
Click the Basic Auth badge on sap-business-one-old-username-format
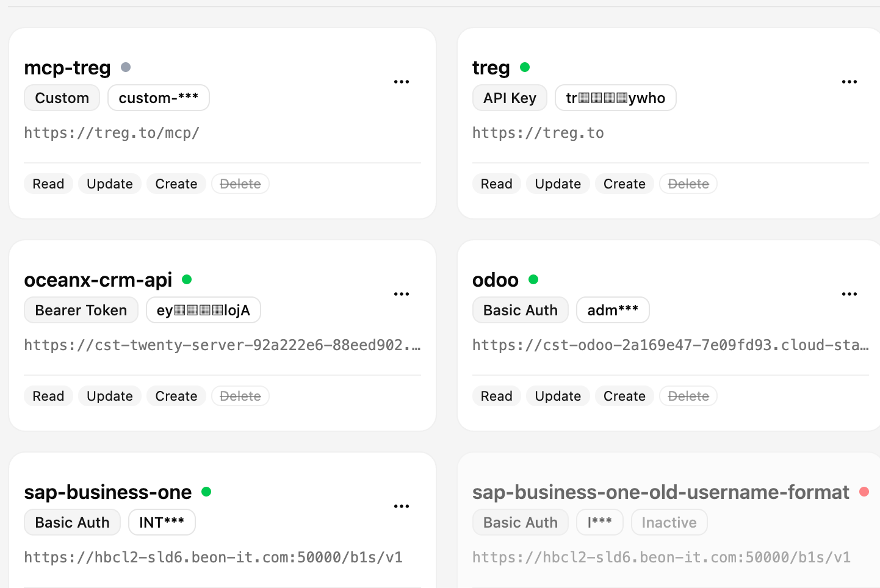click(521, 522)
